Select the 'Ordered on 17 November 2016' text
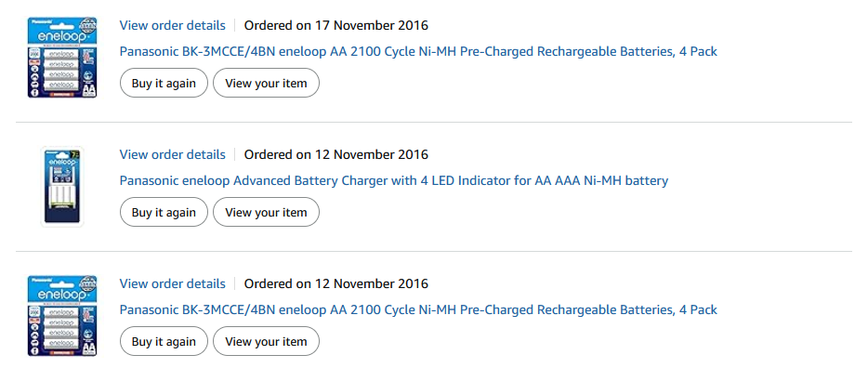 pos(336,25)
